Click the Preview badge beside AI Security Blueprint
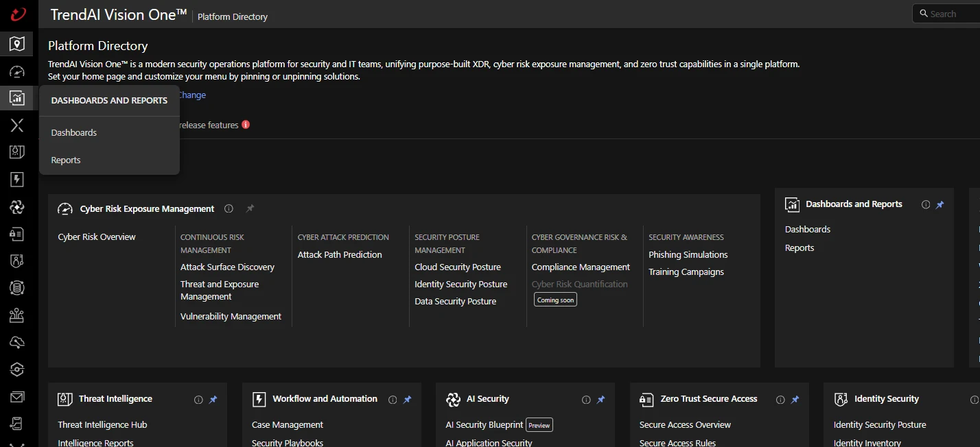This screenshot has width=980, height=447. [x=539, y=425]
